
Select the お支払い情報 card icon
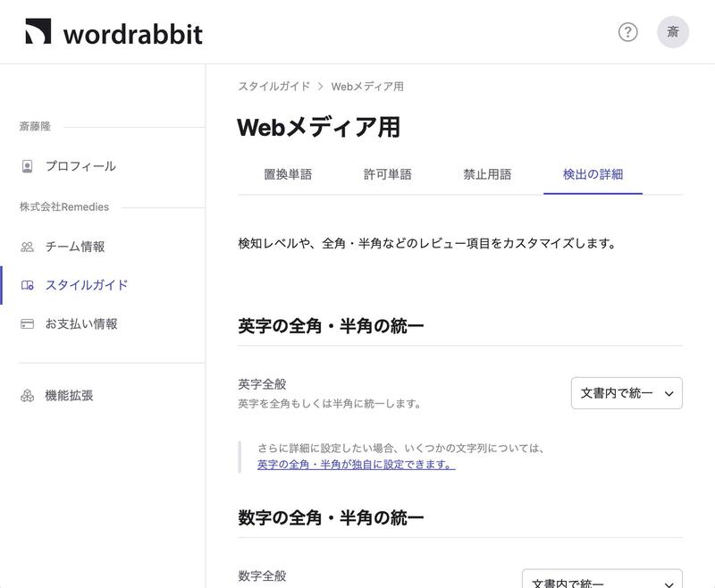[29, 325]
